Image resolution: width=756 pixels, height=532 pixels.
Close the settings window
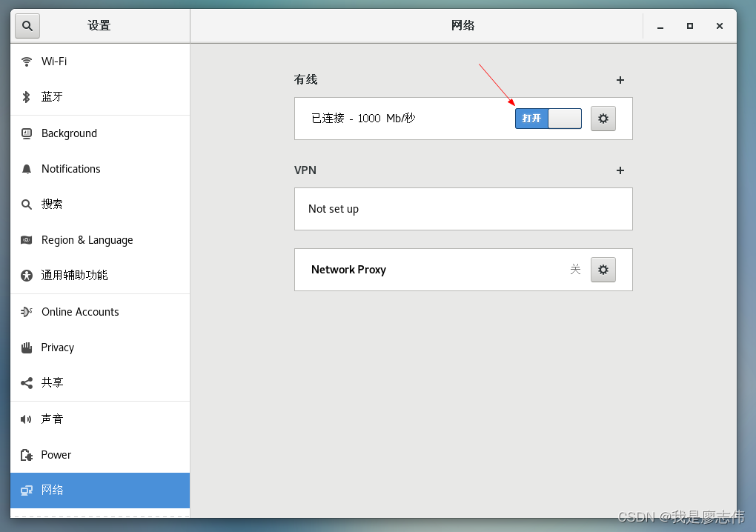[720, 26]
